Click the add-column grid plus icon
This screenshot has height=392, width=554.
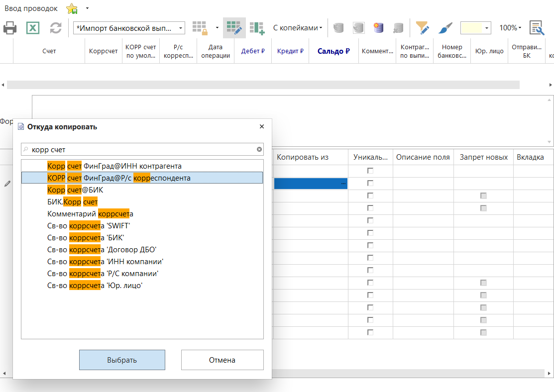tap(257, 28)
